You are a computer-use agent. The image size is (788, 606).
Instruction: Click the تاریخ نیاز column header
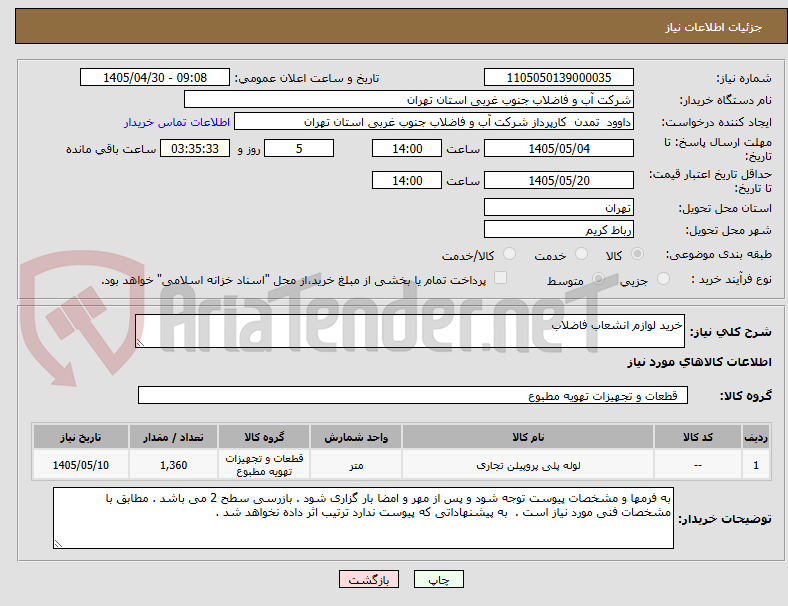pyautogui.click(x=81, y=437)
